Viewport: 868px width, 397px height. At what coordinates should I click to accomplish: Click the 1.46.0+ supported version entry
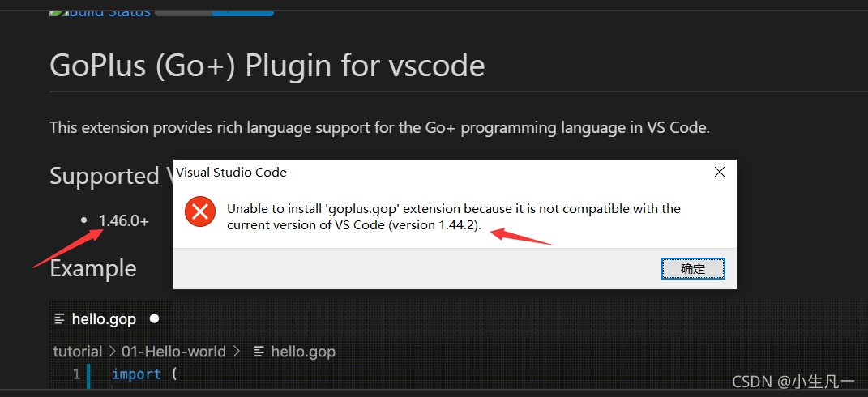pyautogui.click(x=124, y=220)
